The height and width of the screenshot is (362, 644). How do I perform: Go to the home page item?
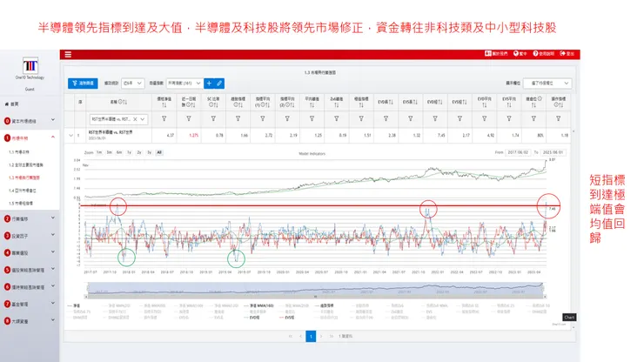(x=12, y=104)
